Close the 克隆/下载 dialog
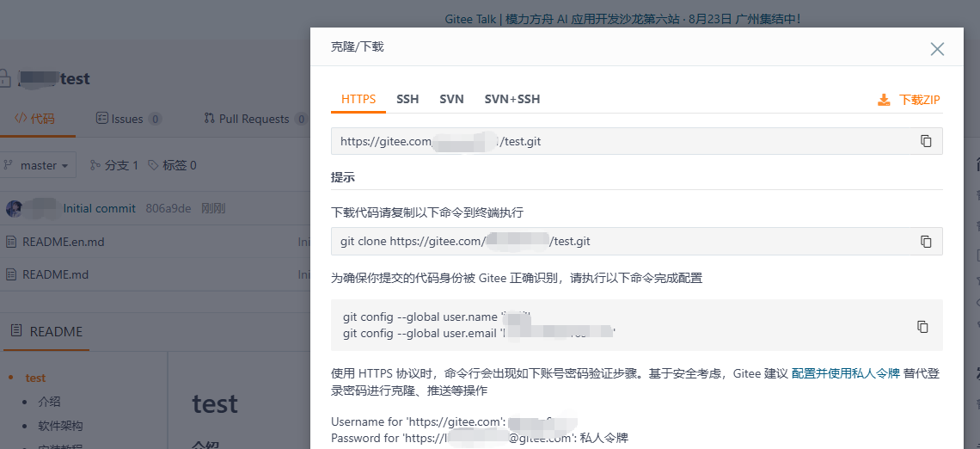This screenshot has height=449, width=980. coord(937,49)
